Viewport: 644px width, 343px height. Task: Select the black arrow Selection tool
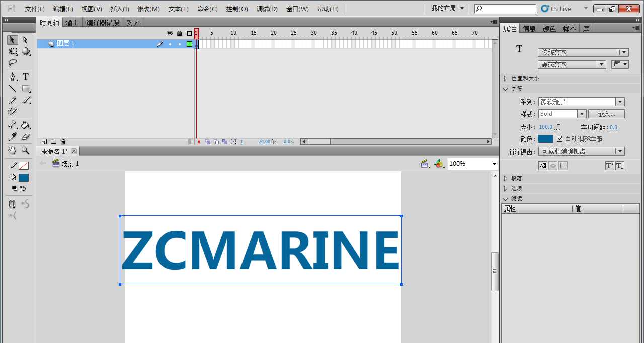pos(13,40)
